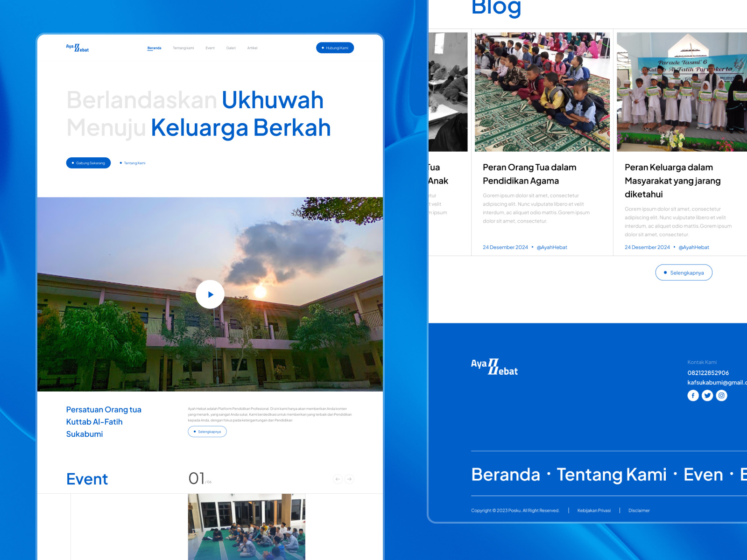Open the article Peran Orang Tua dalam Pendidikan Agama

pos(529,174)
